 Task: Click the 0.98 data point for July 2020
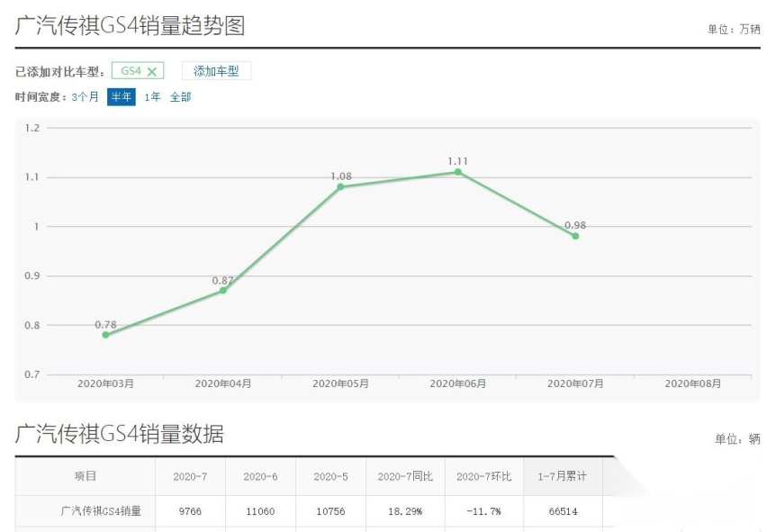point(575,236)
